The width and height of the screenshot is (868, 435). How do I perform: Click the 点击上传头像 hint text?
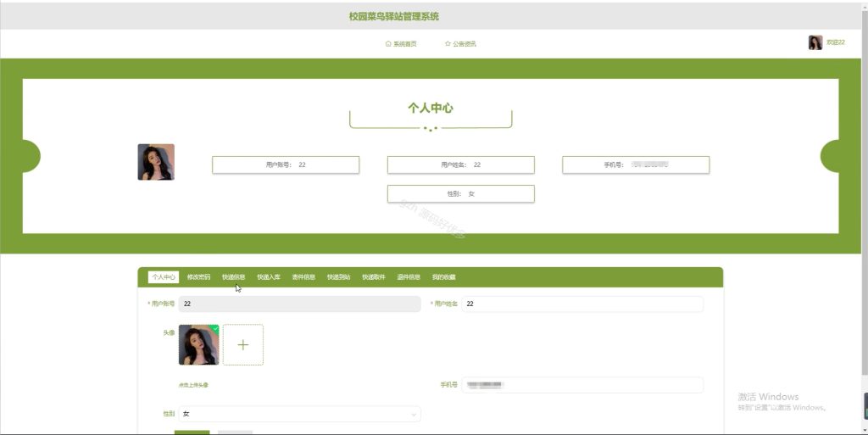[193, 385]
